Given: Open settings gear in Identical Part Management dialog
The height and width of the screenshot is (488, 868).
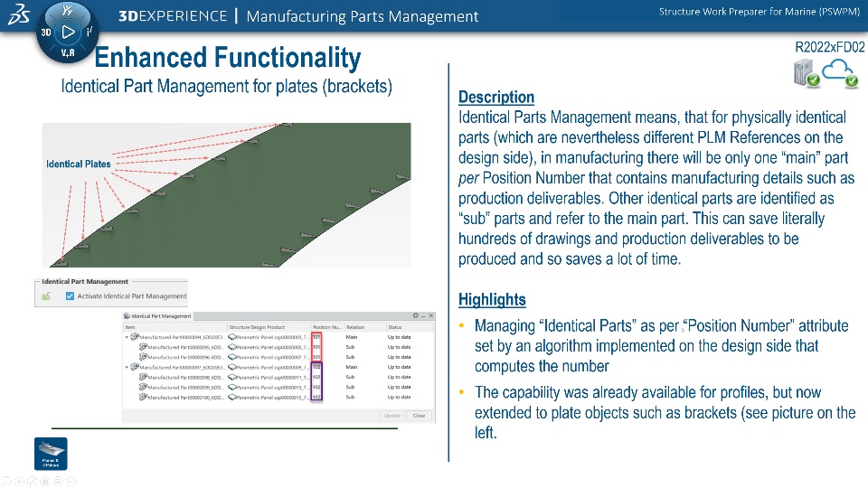Looking at the screenshot, I should click(x=415, y=315).
